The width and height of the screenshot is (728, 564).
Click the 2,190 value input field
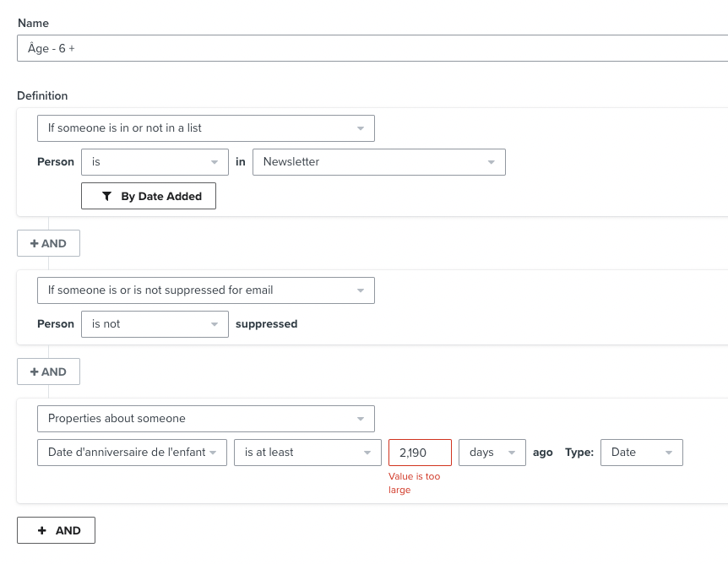(420, 453)
